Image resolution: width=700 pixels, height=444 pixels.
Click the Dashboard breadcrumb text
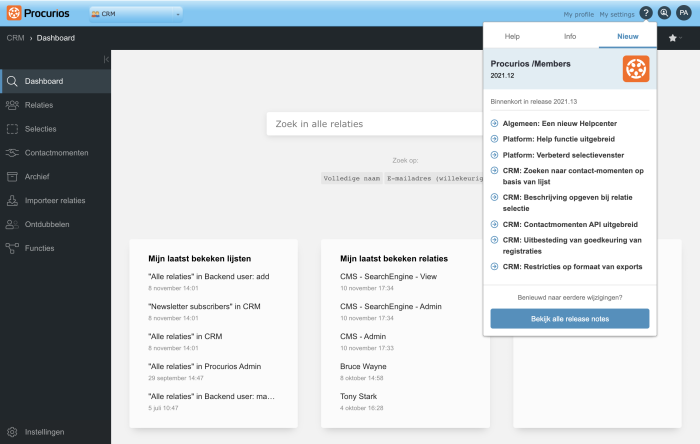click(56, 38)
